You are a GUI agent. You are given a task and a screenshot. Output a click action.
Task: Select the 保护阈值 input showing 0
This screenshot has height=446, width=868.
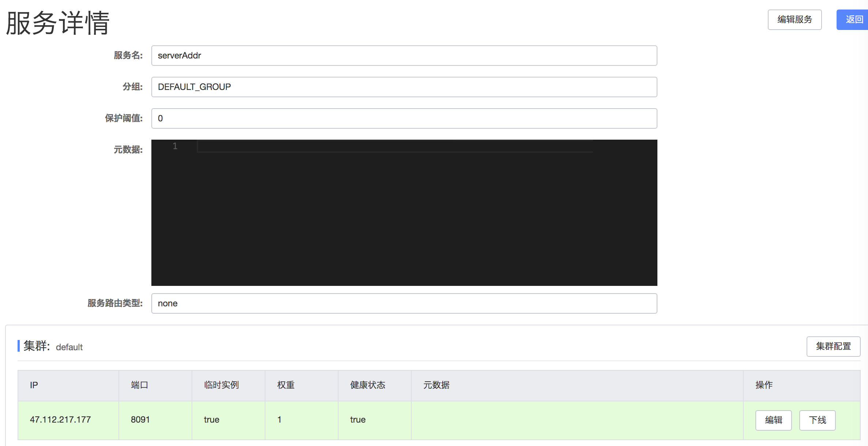404,118
